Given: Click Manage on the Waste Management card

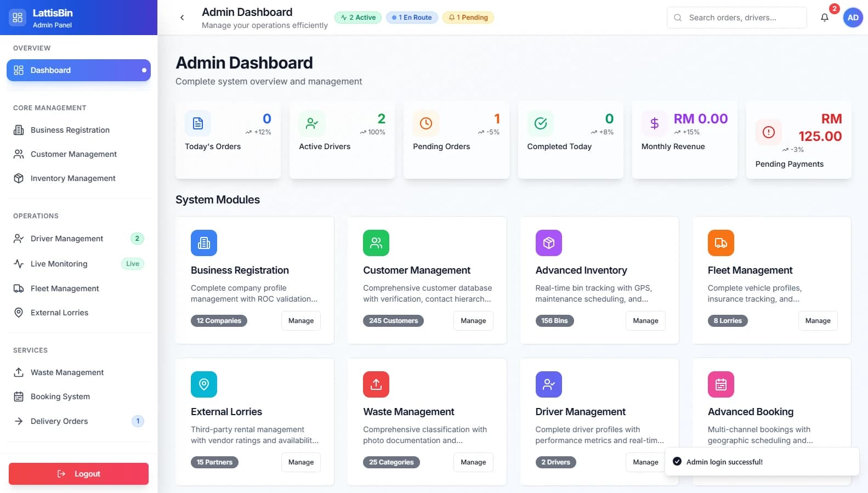Looking at the screenshot, I should [473, 462].
